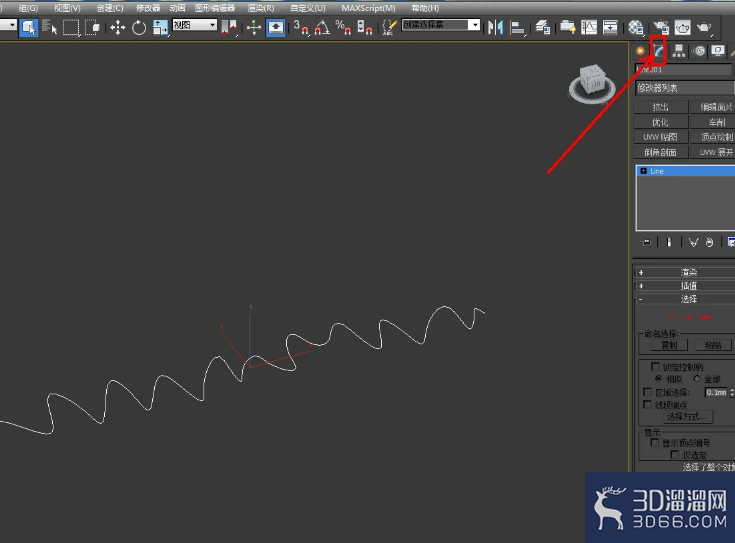This screenshot has height=543, width=735.
Task: Apply the UVW Map (UVW 贴图) modifier button
Action: [x=660, y=137]
